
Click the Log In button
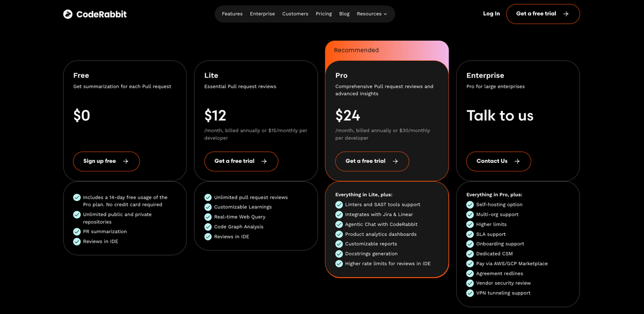tap(491, 14)
